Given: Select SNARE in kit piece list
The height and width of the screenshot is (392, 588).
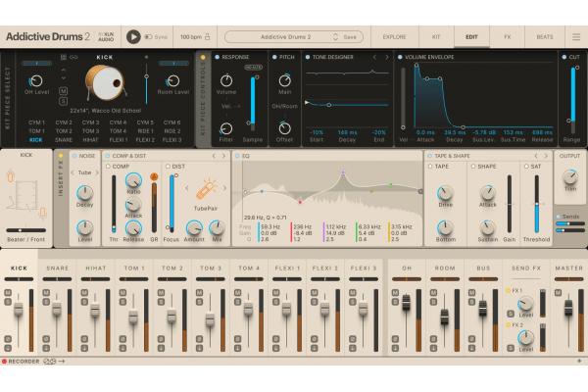Looking at the screenshot, I should (x=64, y=140).
